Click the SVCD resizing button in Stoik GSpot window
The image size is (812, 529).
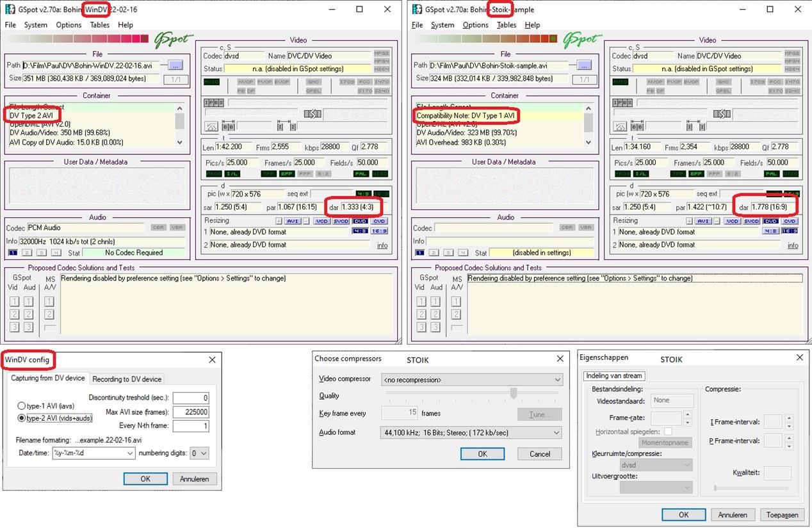coord(751,221)
